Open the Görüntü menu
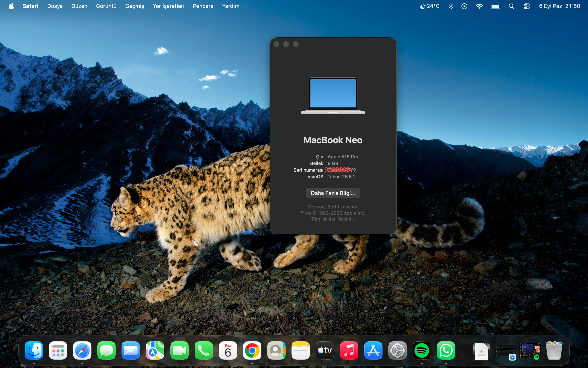 [x=106, y=6]
